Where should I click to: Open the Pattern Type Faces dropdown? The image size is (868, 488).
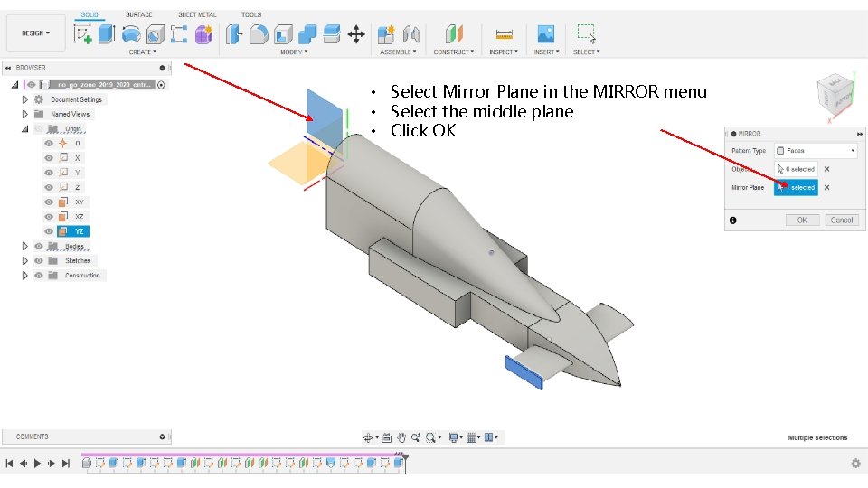pyautogui.click(x=816, y=151)
